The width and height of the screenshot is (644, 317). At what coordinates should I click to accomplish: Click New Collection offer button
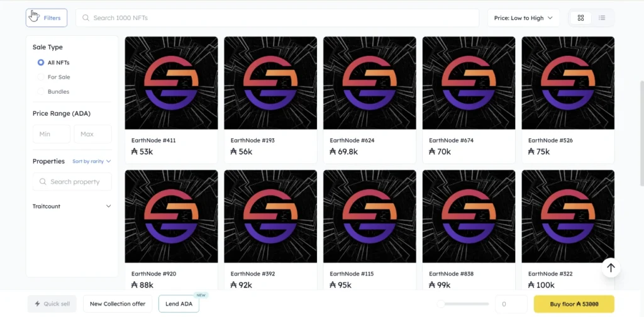pos(118,304)
